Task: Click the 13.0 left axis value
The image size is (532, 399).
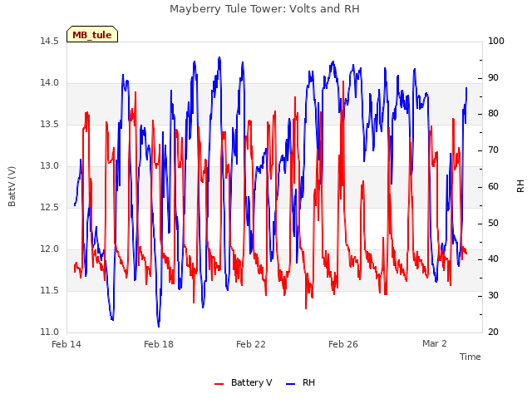Action: [x=49, y=166]
